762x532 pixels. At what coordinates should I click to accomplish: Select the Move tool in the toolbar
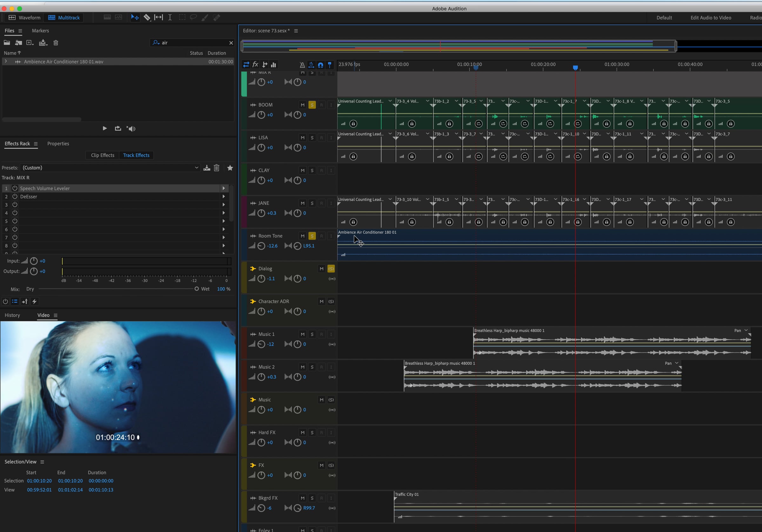(135, 17)
